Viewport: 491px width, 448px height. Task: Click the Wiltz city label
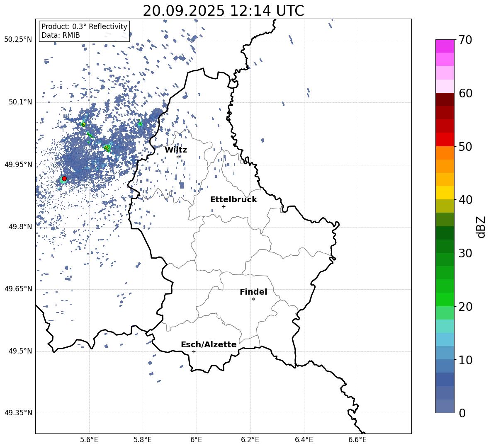pos(176,150)
